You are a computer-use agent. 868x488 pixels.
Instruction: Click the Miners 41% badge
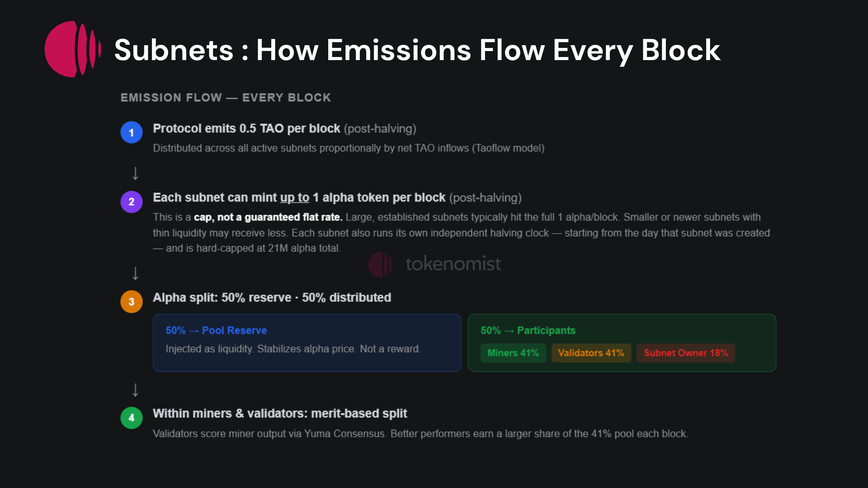pyautogui.click(x=513, y=353)
